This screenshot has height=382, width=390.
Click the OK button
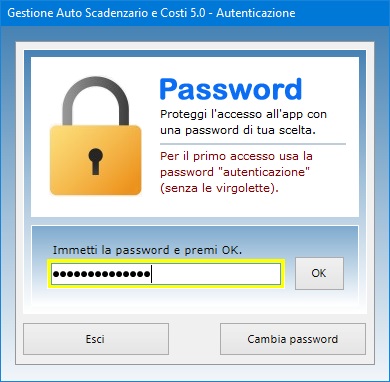click(x=319, y=273)
